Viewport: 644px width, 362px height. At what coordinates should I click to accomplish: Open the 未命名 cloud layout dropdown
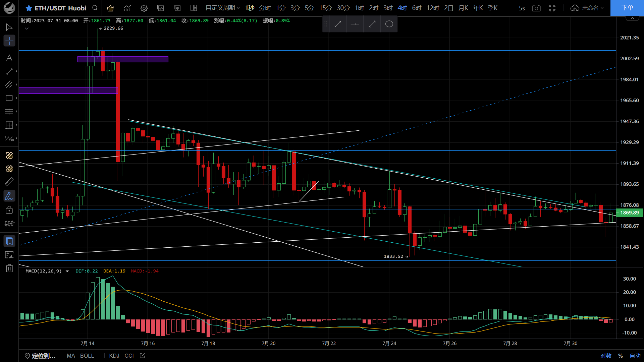click(x=587, y=8)
